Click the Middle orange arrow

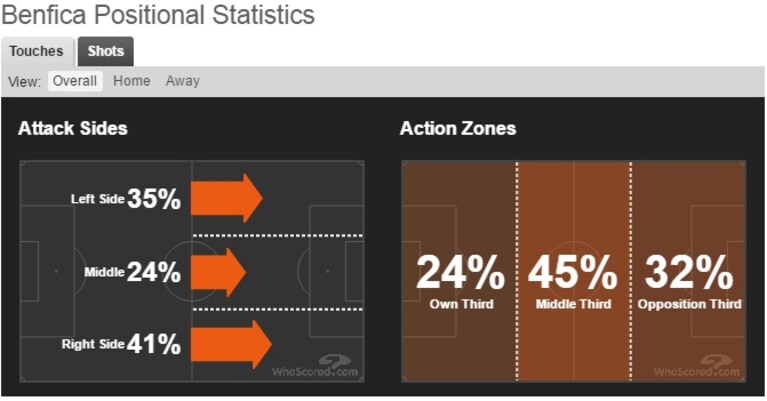pos(218,272)
